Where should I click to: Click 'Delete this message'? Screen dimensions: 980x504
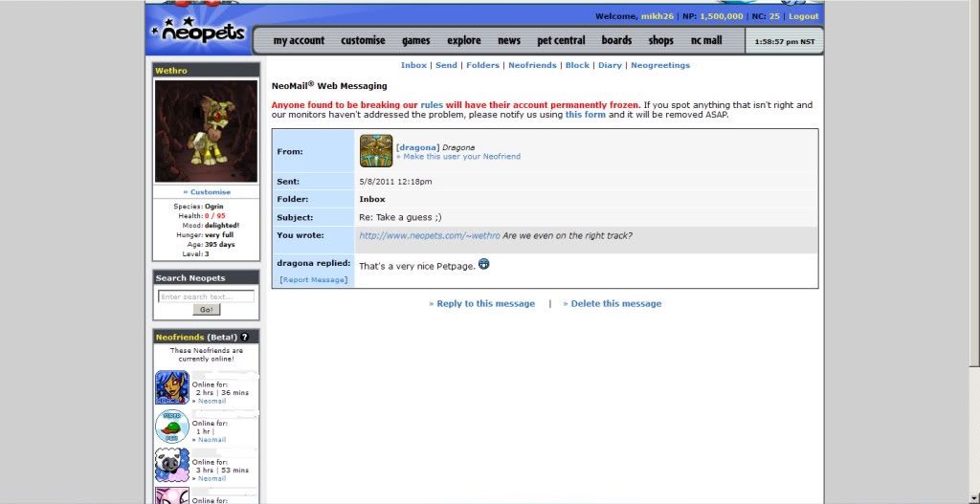click(615, 303)
